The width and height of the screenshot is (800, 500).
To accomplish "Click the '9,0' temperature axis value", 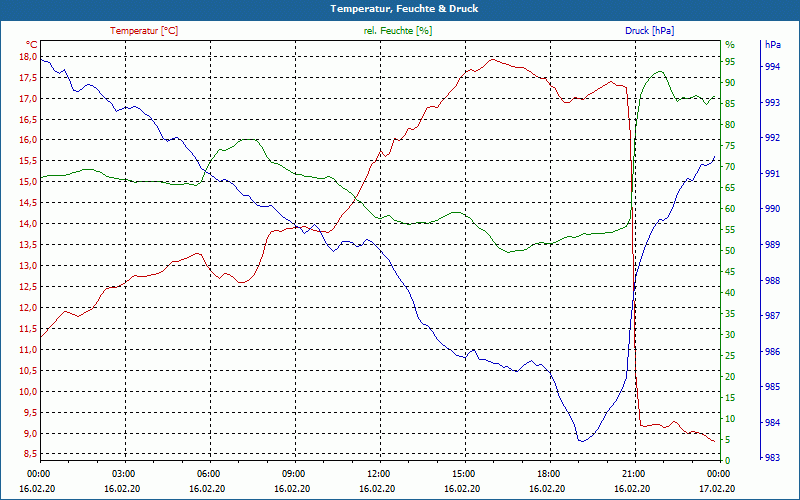I will click(30, 434).
